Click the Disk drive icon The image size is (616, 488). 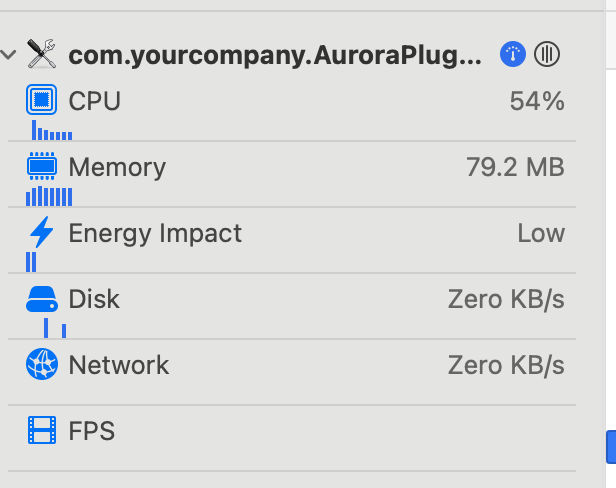pos(42,299)
